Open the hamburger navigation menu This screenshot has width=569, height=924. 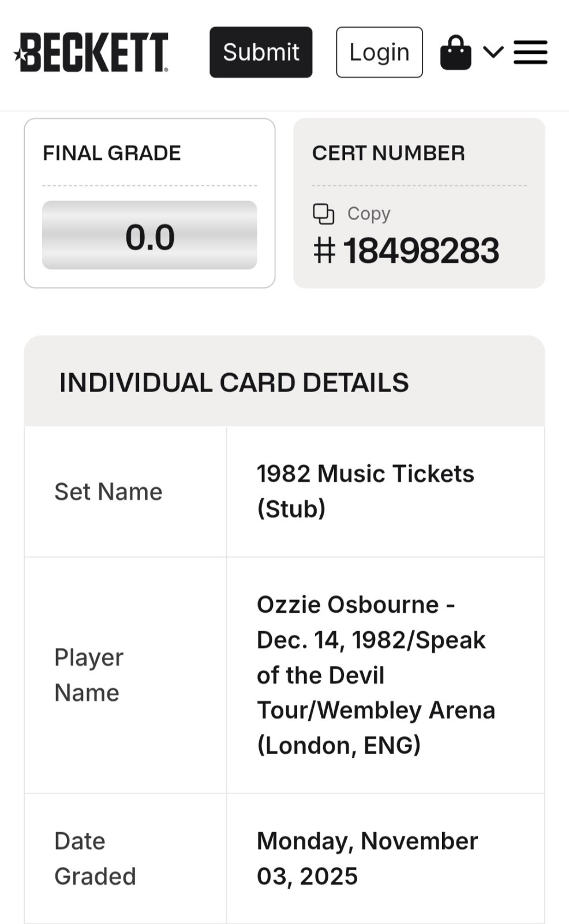tap(530, 52)
